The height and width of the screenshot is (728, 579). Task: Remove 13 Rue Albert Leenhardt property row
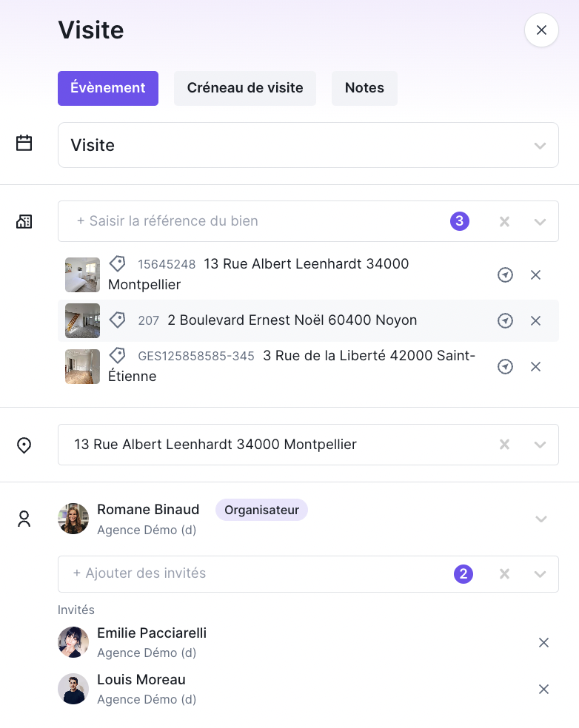(x=535, y=275)
